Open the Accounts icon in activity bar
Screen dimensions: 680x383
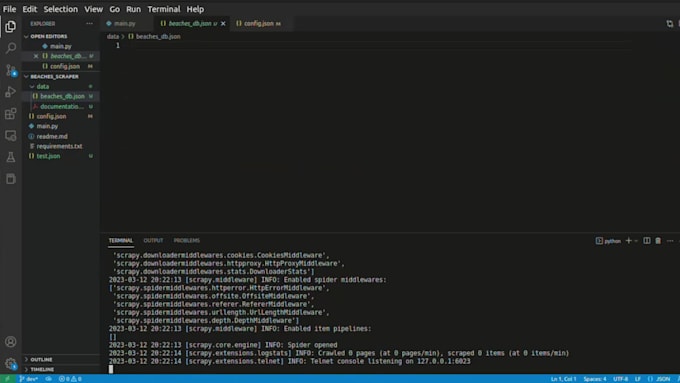tap(10, 342)
